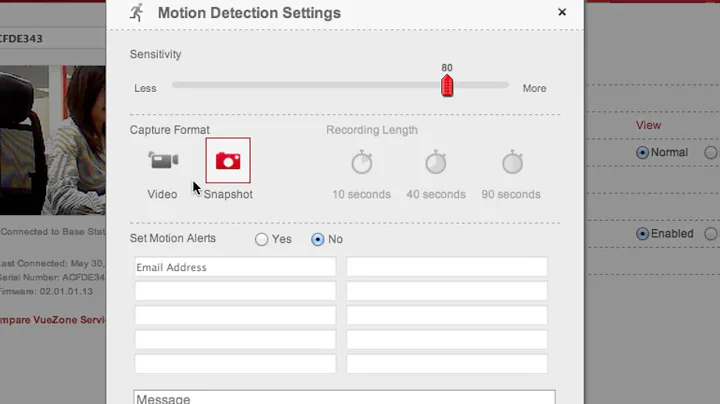Open the Compare VueZone Services link
Viewport: 720px width, 404px height.
click(x=53, y=320)
